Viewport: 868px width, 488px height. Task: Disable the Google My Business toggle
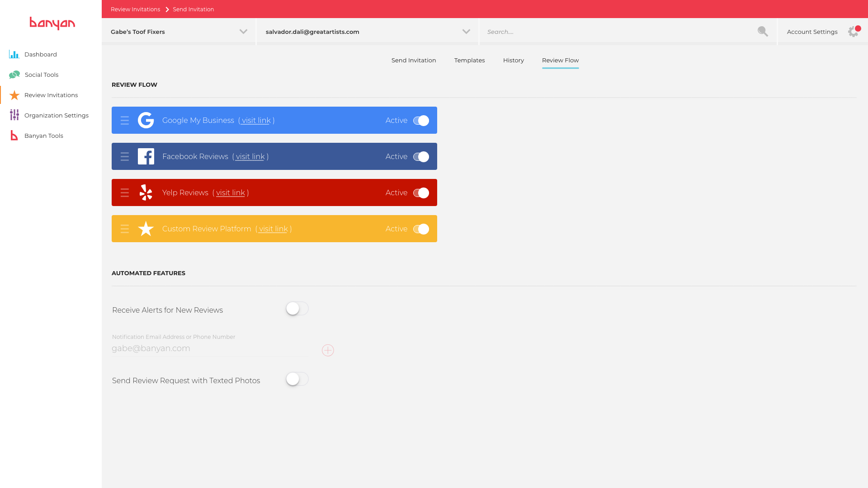click(x=421, y=121)
